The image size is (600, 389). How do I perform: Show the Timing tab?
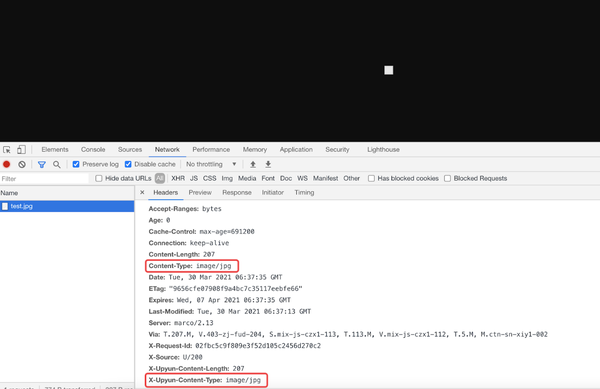[x=304, y=192]
